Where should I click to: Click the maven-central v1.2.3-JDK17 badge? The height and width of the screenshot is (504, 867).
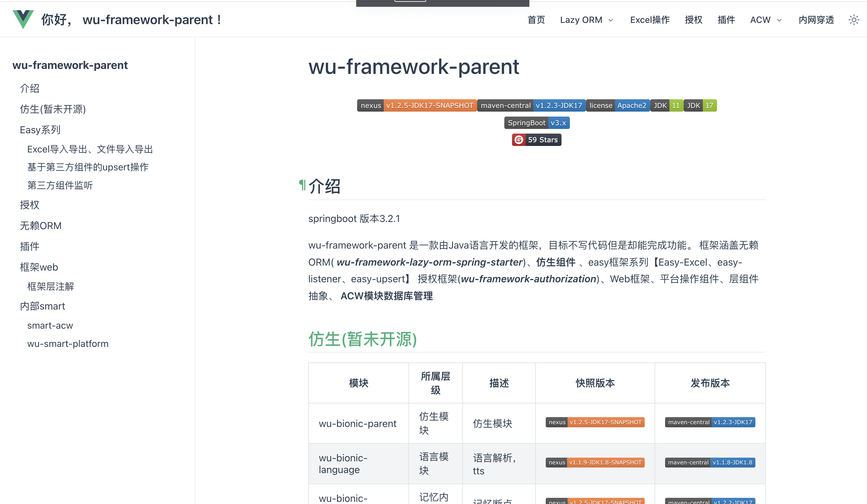pyautogui.click(x=532, y=105)
